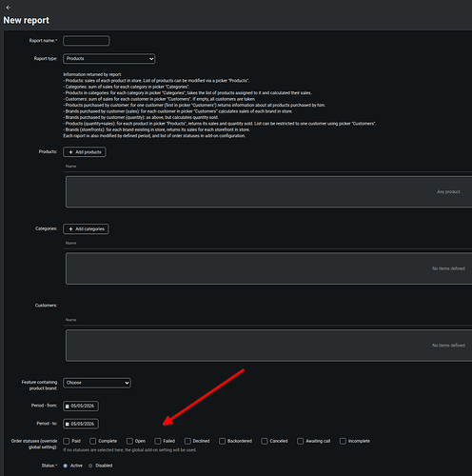Open the Period - from date field
The width and height of the screenshot is (472, 476).
(81, 406)
